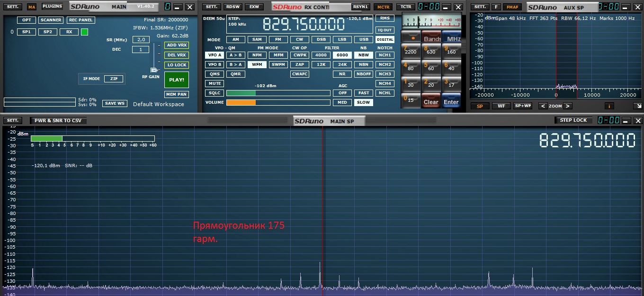Select SP view in AUX SP
644x296 pixels.
click(x=480, y=106)
